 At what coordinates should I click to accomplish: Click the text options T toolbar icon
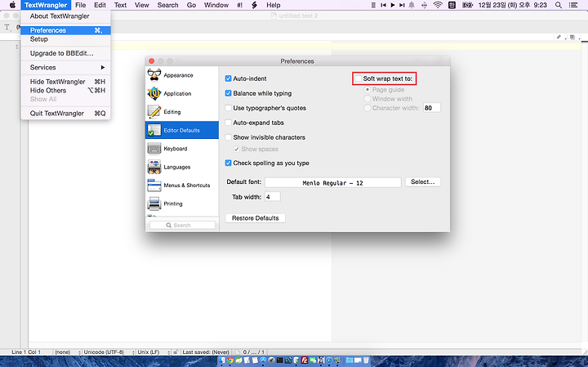(x=7, y=27)
